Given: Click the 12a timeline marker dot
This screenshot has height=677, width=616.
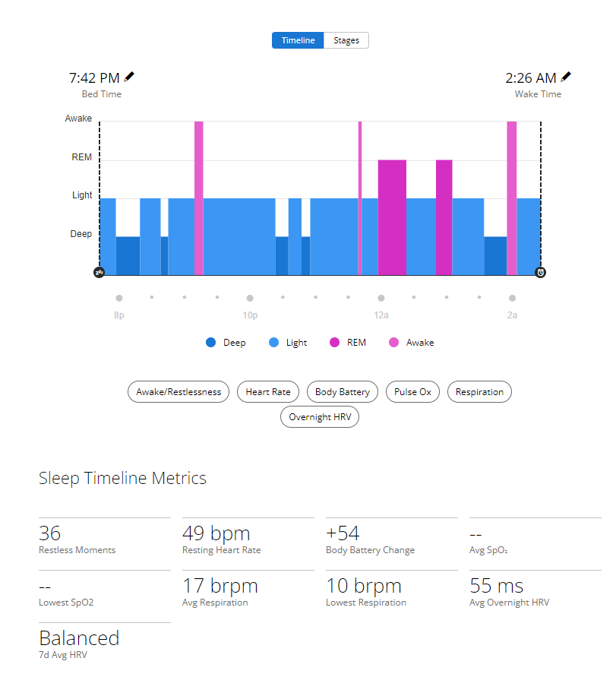Looking at the screenshot, I should pyautogui.click(x=381, y=299).
